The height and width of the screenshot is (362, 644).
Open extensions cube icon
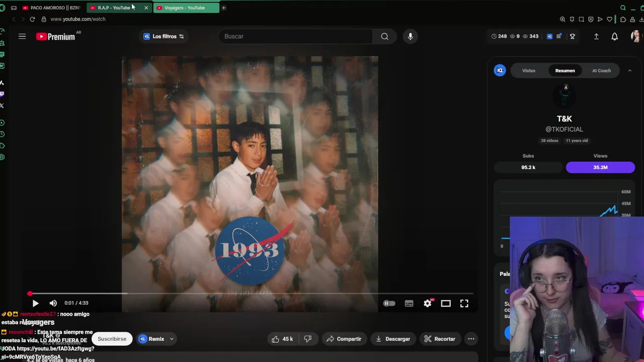coord(623,19)
